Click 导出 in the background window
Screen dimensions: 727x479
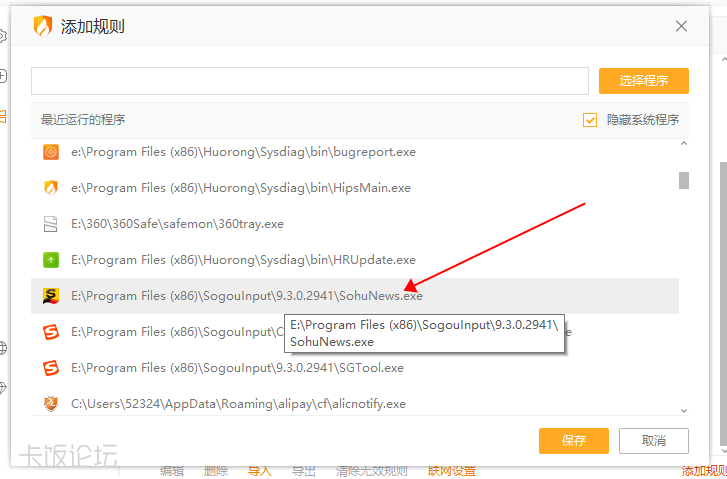click(x=304, y=472)
